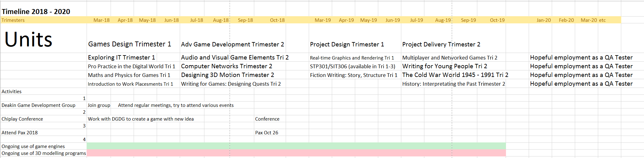Select 'Project Delivery Trimester 2' cell
The height and width of the screenshot is (158, 644).
pos(441,45)
